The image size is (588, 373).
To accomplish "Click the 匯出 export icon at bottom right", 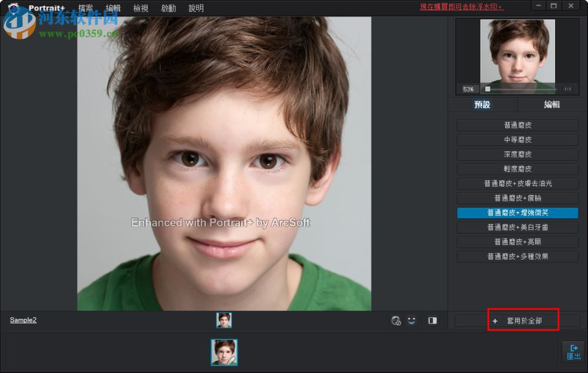I will click(573, 351).
